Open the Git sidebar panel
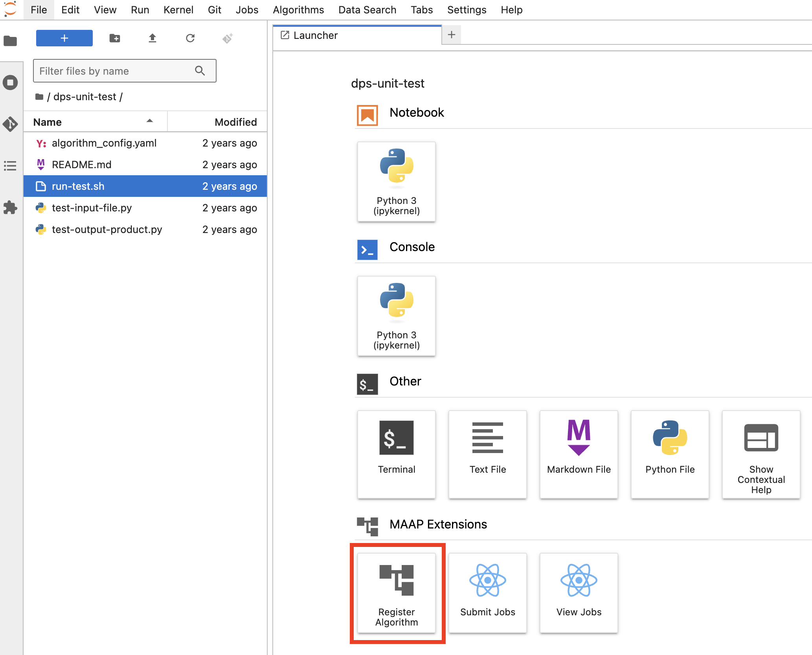The width and height of the screenshot is (812, 655). click(11, 124)
